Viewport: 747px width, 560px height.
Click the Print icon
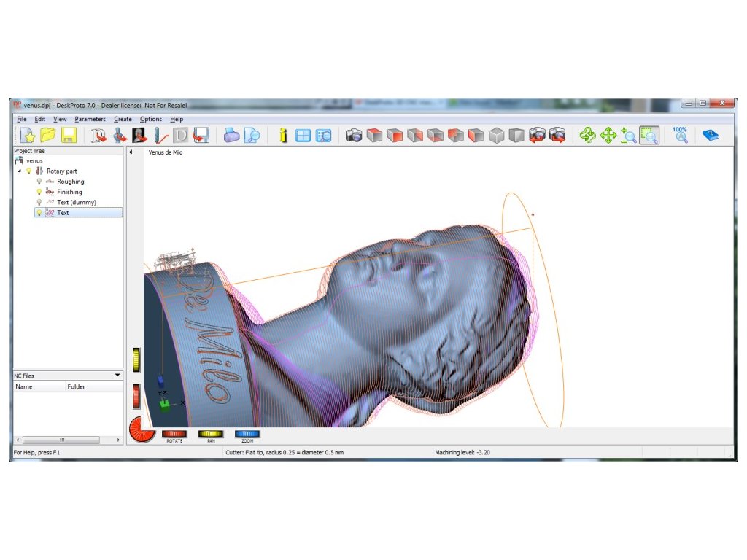(x=231, y=136)
